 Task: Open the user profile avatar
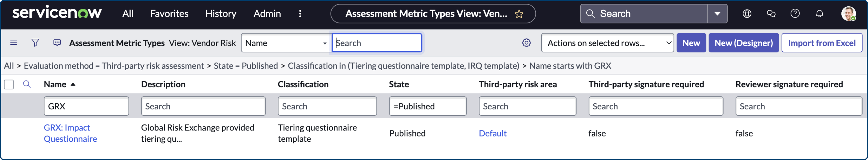(x=848, y=14)
